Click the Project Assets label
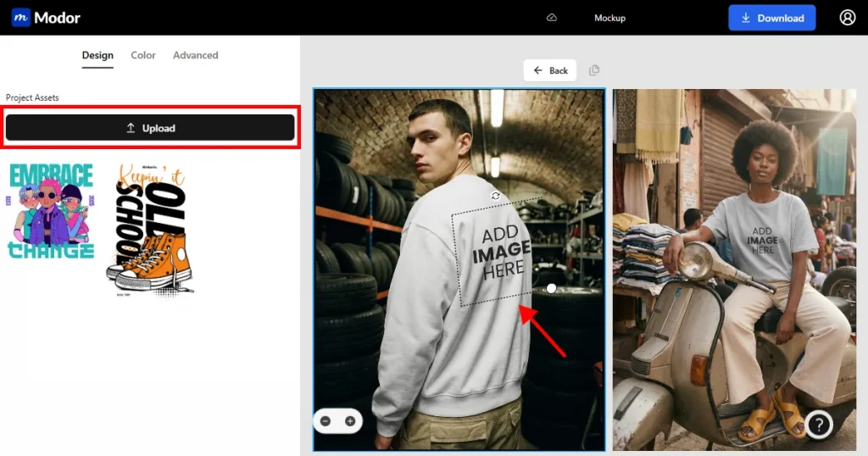868x456 pixels. pyautogui.click(x=32, y=97)
